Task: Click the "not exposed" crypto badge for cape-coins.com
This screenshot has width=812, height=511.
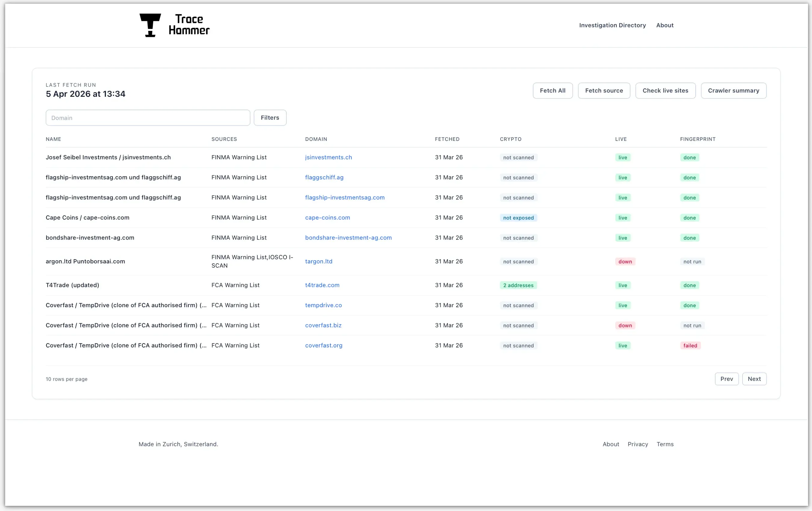Action: point(519,218)
